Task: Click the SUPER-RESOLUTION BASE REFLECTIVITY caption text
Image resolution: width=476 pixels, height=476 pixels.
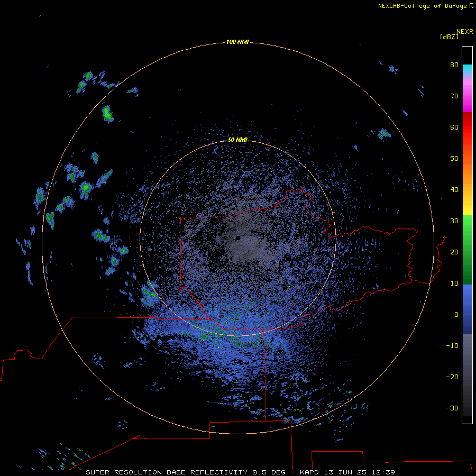Action: point(167,472)
